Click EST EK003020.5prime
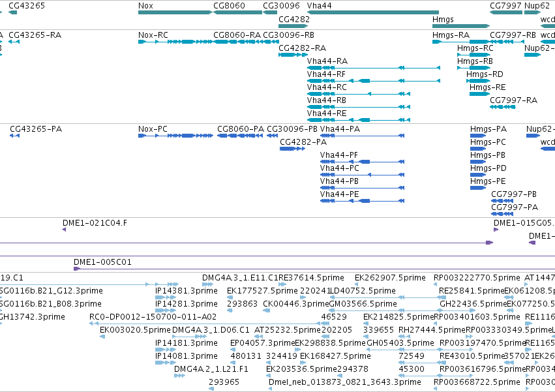Viewport: 555px width, 392px height. coord(102,337)
